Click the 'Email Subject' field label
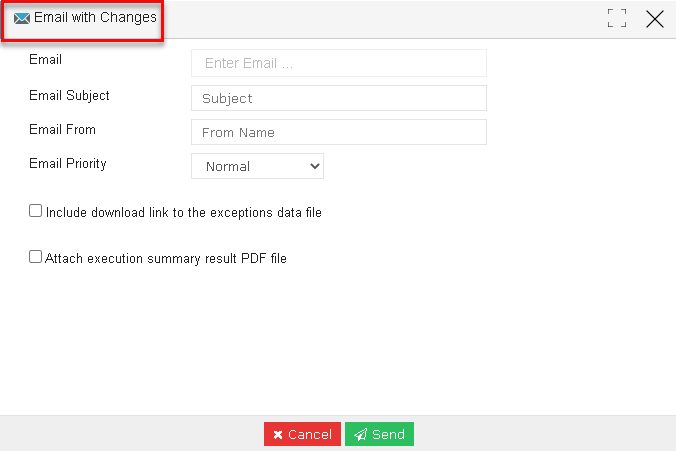Viewport: 676px width, 451px height. pyautogui.click(x=69, y=95)
